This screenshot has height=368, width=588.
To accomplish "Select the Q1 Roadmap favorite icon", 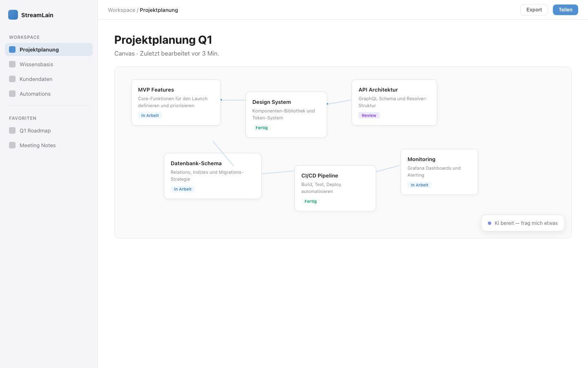I will (x=12, y=130).
